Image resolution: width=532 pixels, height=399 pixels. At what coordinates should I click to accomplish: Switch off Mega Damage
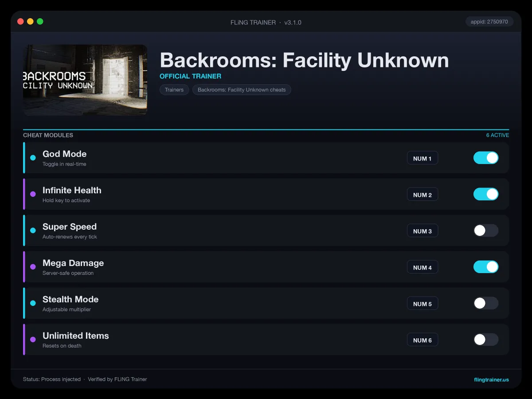point(486,267)
